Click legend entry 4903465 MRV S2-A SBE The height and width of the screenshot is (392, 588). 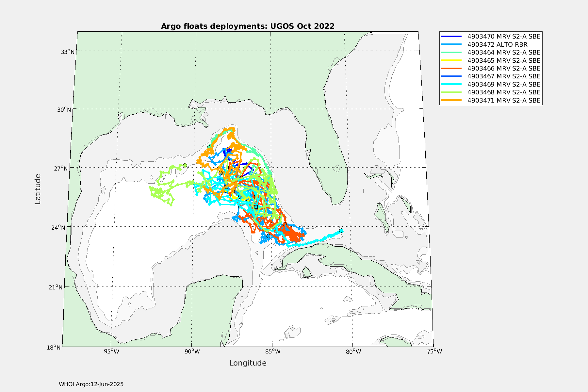pos(491,60)
